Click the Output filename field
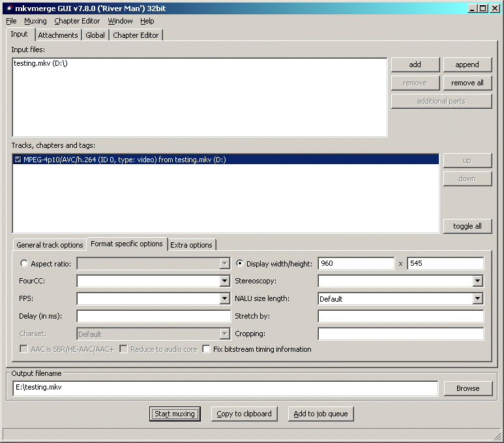 tap(226, 388)
